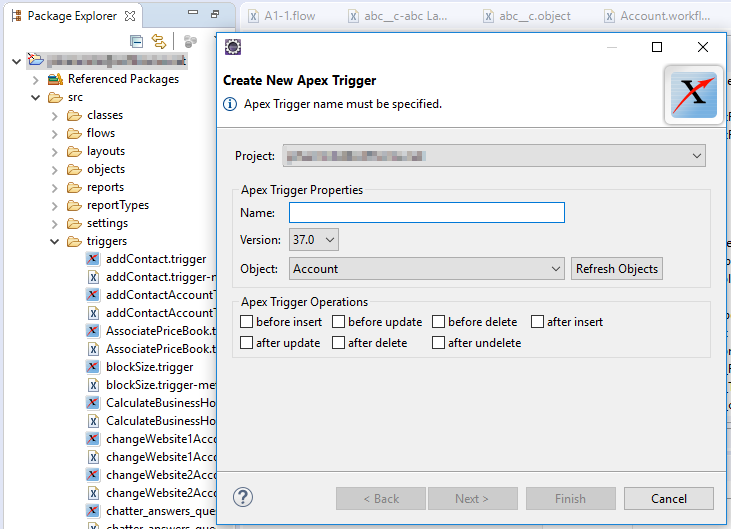Toggle Link with Editor icon
Image resolution: width=731 pixels, height=529 pixels.
159,42
